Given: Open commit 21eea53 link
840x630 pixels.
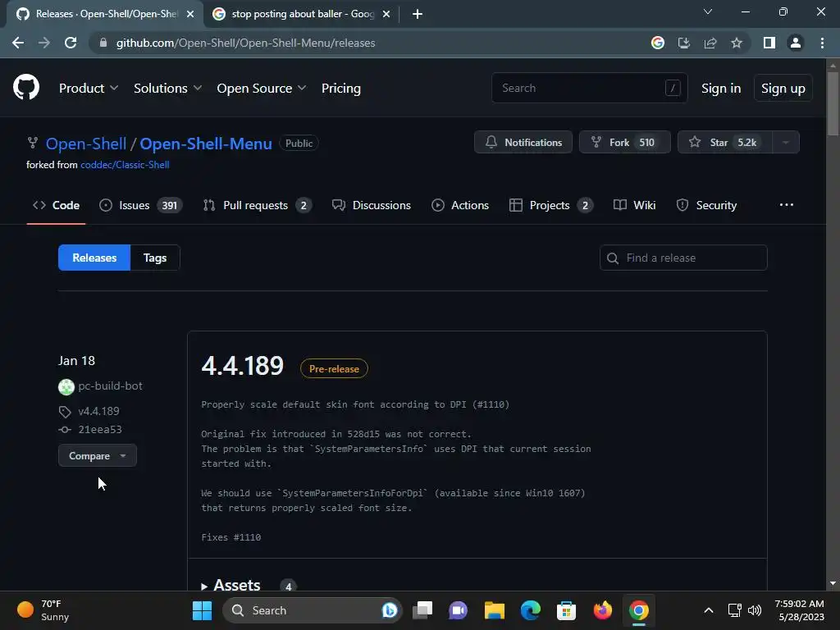Looking at the screenshot, I should [99, 429].
